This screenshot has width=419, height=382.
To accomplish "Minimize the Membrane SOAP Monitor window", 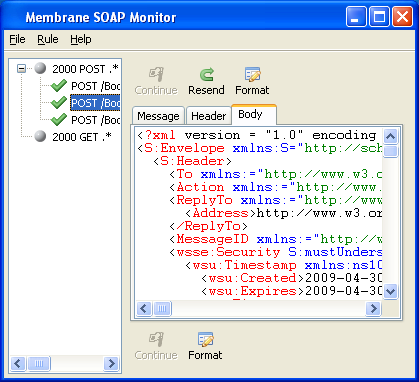I will tap(356, 16).
